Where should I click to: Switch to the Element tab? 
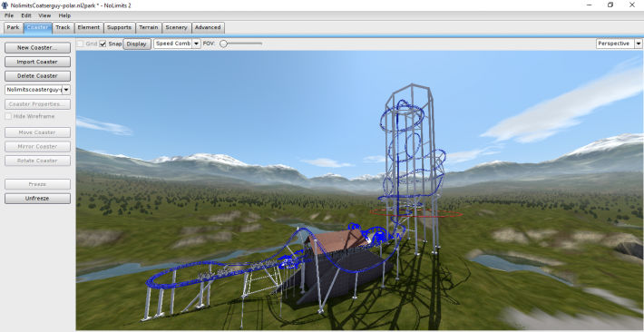tap(88, 27)
